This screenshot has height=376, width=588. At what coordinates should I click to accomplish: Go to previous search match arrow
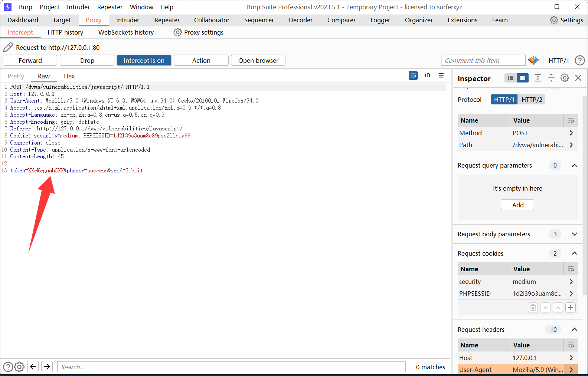pyautogui.click(x=33, y=367)
